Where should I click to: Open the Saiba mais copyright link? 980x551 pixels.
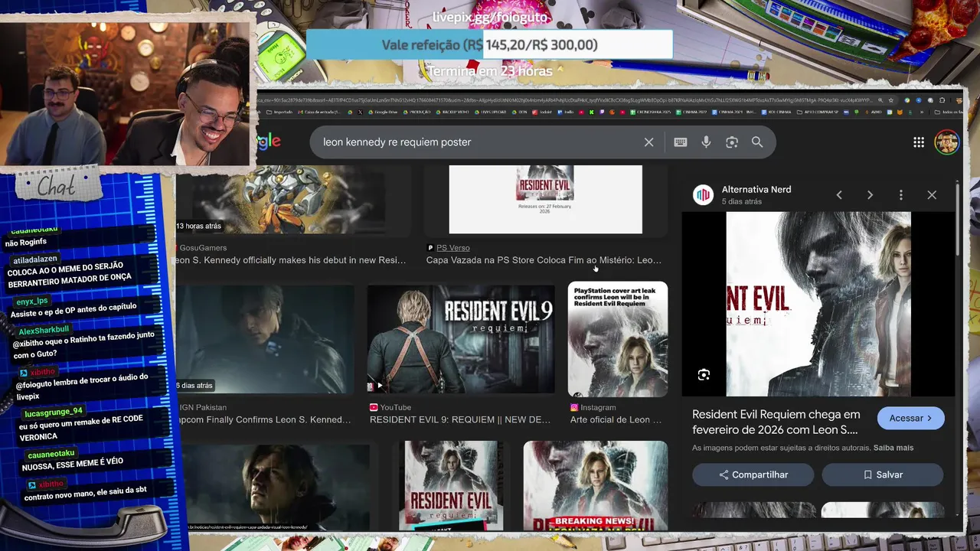(893, 448)
